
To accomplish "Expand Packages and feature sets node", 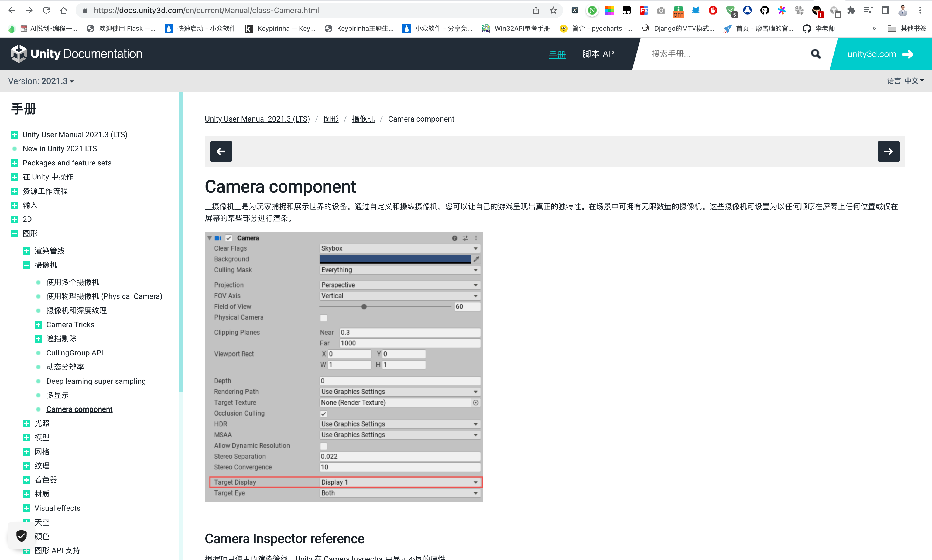I will 14,163.
